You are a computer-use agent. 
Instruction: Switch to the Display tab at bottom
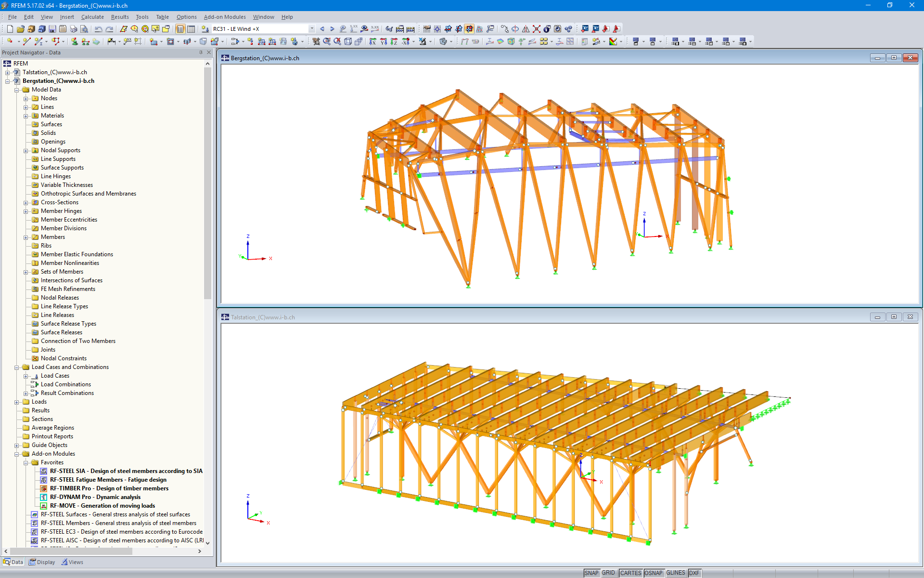[42, 562]
